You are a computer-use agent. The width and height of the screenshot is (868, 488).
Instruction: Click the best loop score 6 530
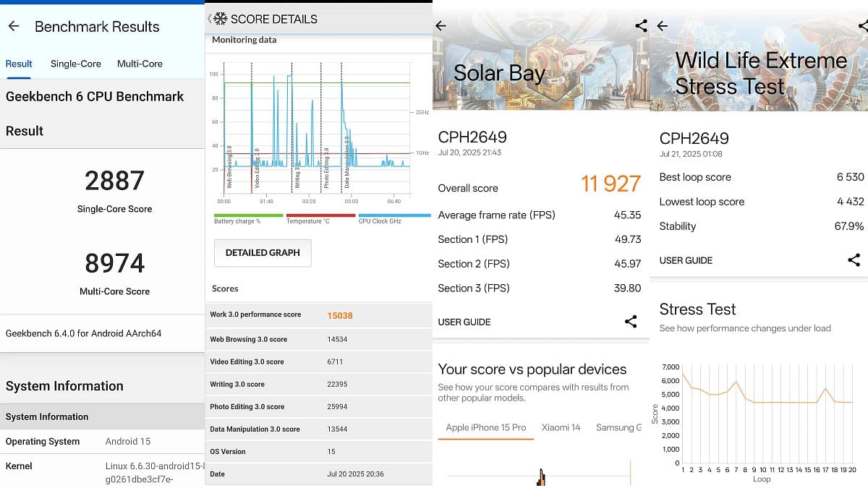pos(850,177)
